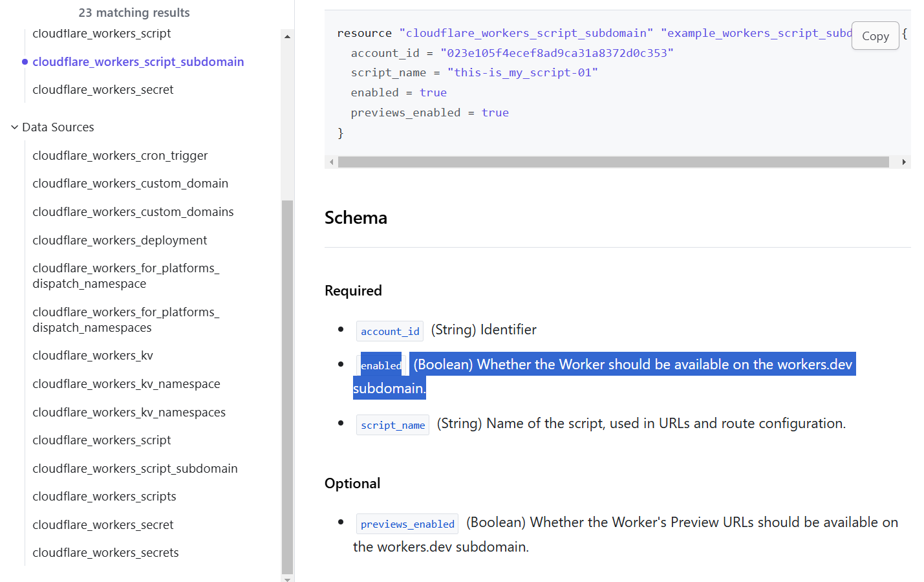Open cloudflare_workers_for_platforms_dispatch_namespace data source
The image size is (924, 582).
[x=126, y=276]
